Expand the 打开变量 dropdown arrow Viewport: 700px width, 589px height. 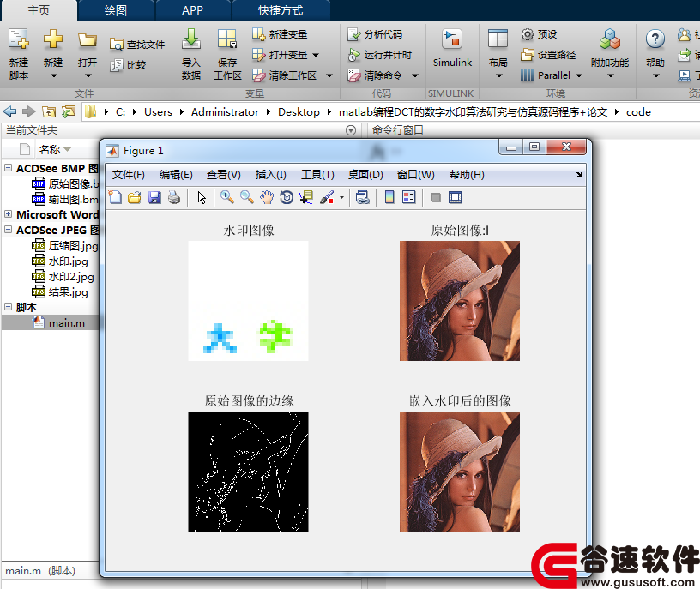point(316,55)
